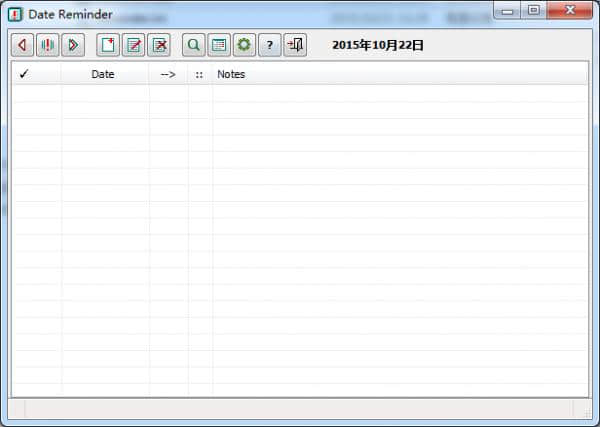This screenshot has width=600, height=427.
Task: Exit the app using the door-arrow icon
Action: click(x=295, y=45)
